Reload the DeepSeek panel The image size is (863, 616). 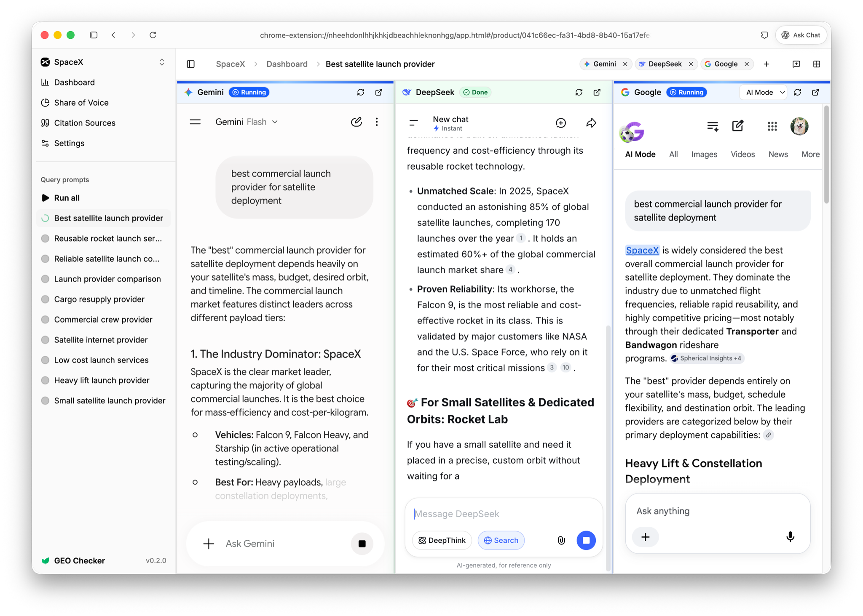579,92
